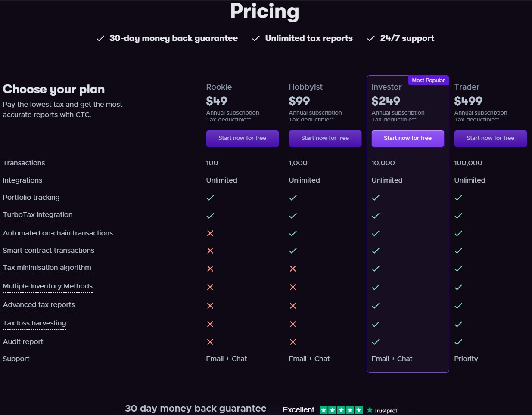Click Start now for free under Rookie
Screen dimensions: 532x415
(x=242, y=138)
